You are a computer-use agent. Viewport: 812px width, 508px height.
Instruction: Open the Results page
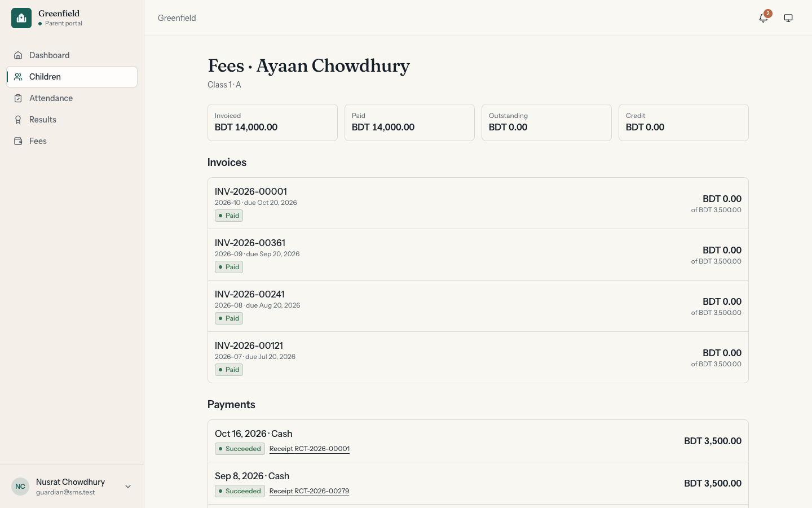tap(72, 120)
